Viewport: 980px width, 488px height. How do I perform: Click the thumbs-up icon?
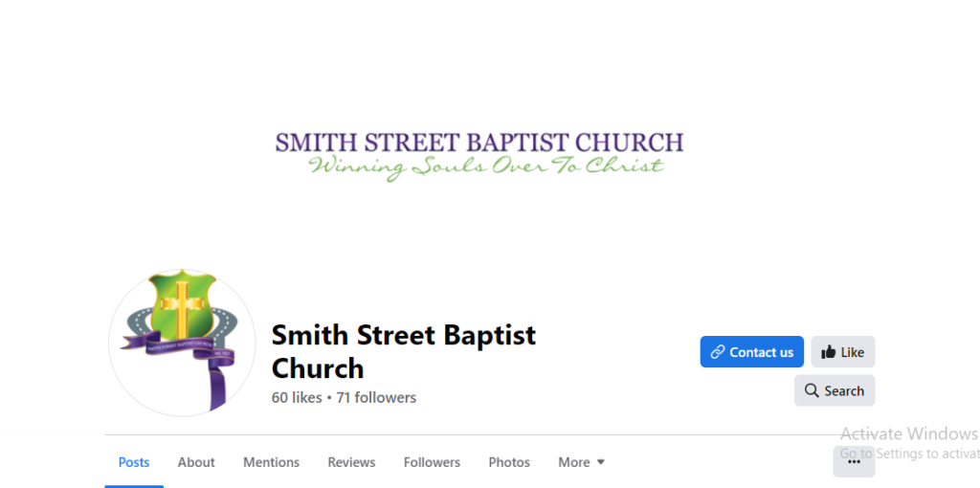(829, 352)
